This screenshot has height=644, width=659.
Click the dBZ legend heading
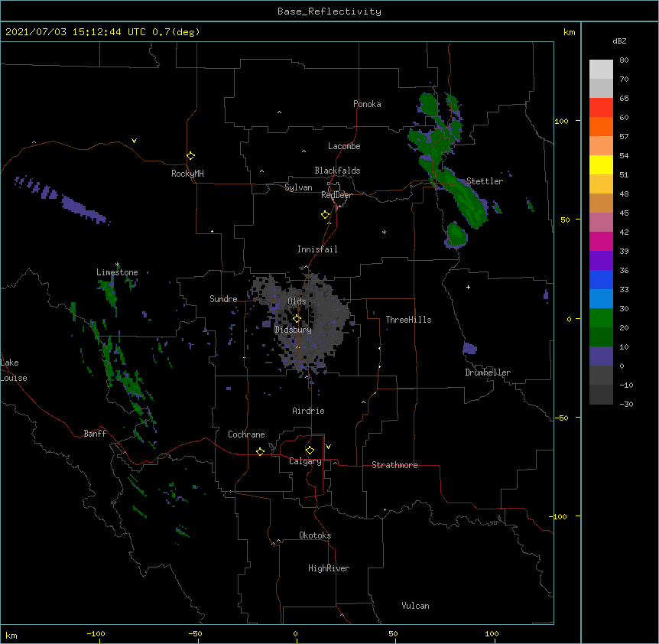point(619,41)
